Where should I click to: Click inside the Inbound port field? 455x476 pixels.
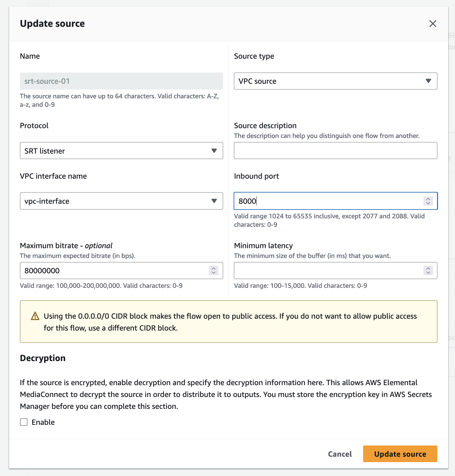point(325,201)
